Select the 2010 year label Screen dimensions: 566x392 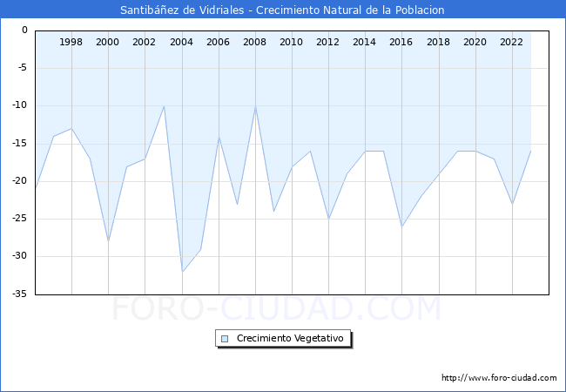click(x=291, y=42)
